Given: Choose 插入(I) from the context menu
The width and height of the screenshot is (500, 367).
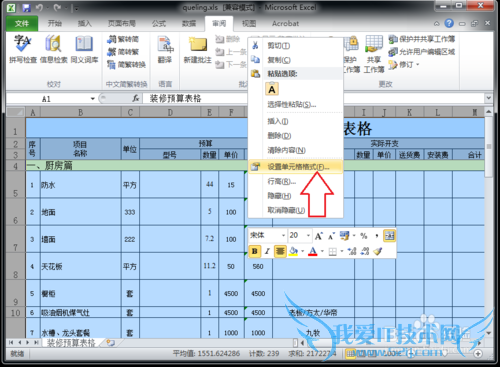Looking at the screenshot, I should 296,121.
